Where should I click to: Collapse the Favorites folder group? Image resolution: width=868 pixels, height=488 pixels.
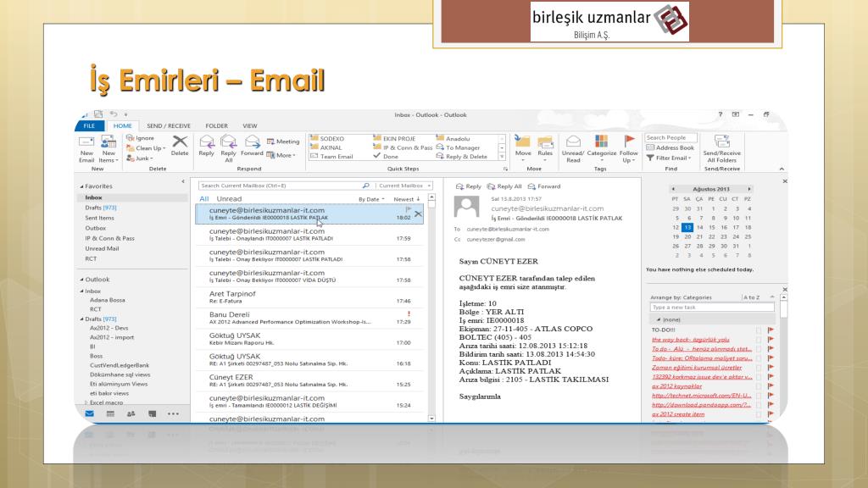coord(82,187)
